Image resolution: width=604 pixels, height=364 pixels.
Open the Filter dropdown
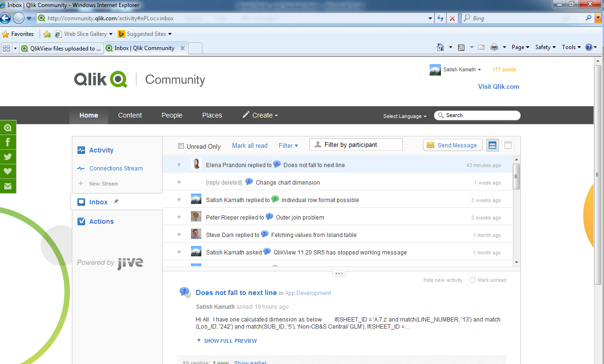click(288, 145)
